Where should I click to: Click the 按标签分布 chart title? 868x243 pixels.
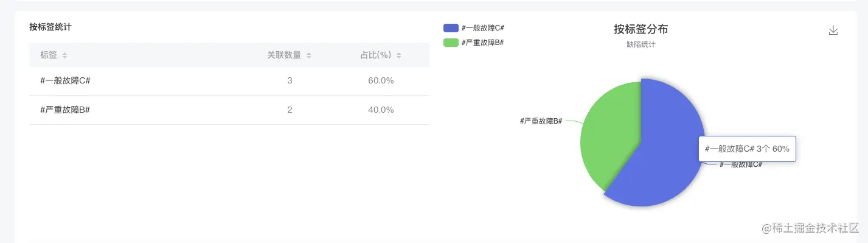pos(641,29)
